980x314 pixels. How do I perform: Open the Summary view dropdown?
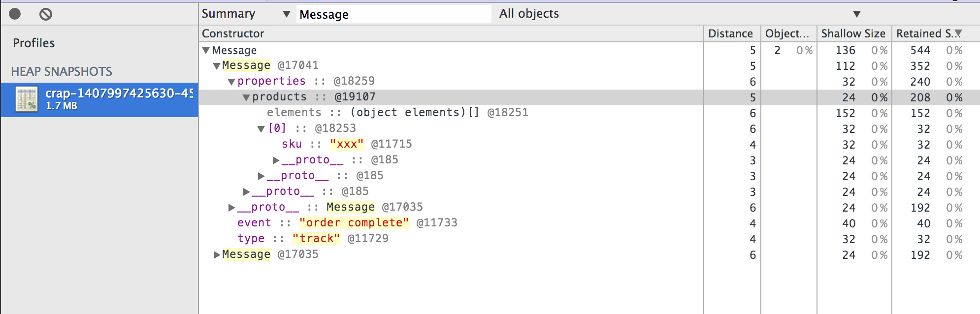click(x=246, y=14)
